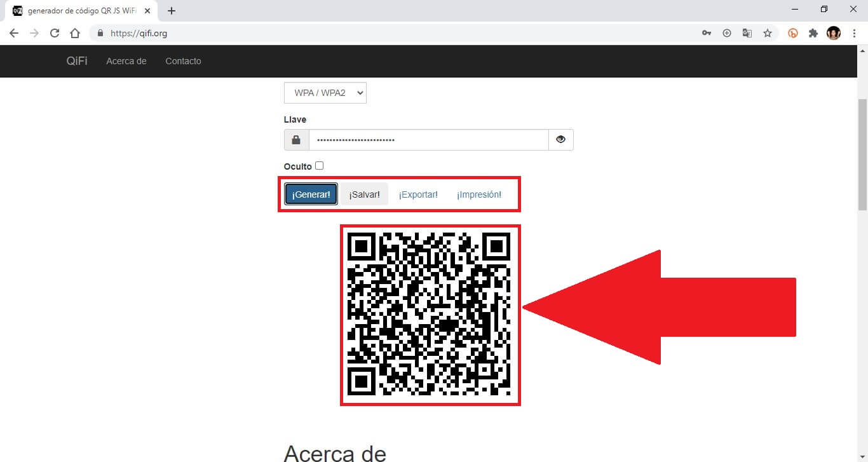Click the generated QR code image

pos(429,313)
